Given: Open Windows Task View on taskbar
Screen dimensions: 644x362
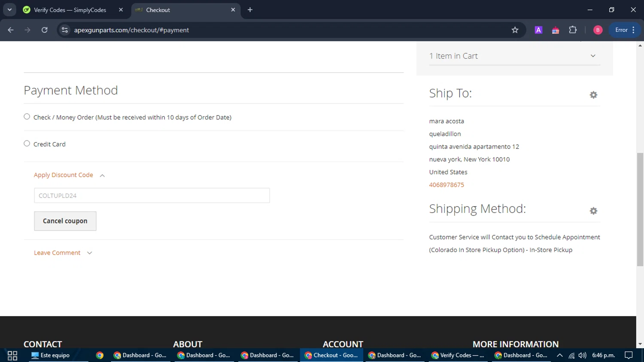Looking at the screenshot, I should (12, 356).
